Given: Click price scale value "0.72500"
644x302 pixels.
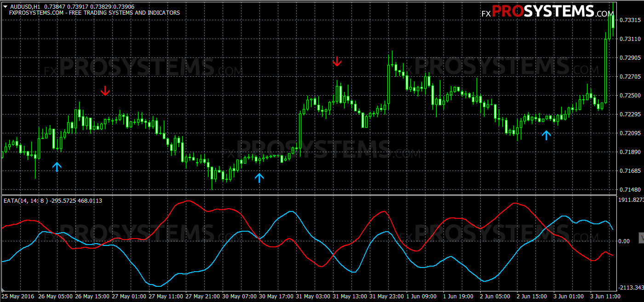Looking at the screenshot, I should [630, 96].
